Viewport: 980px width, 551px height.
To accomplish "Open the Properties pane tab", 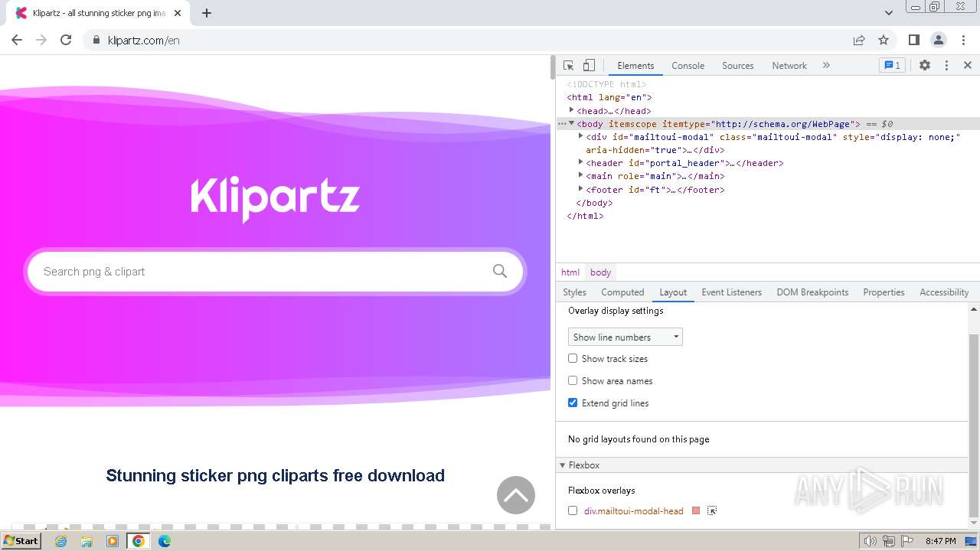I will 884,292.
